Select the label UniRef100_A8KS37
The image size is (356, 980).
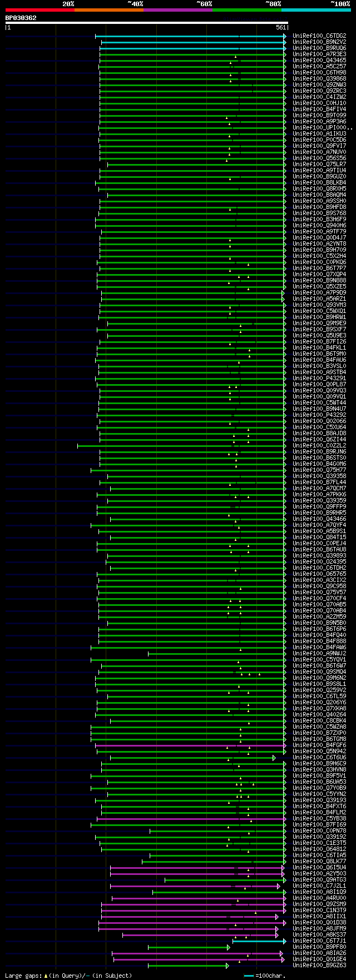point(319,934)
